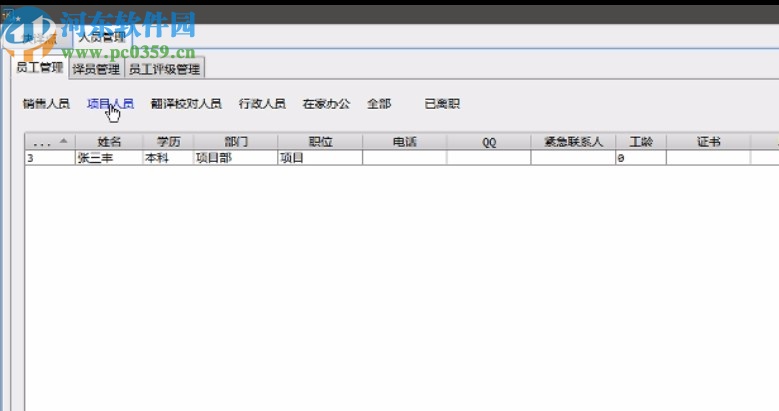
Task: Switch to the 译员管理 tab
Action: [x=96, y=69]
